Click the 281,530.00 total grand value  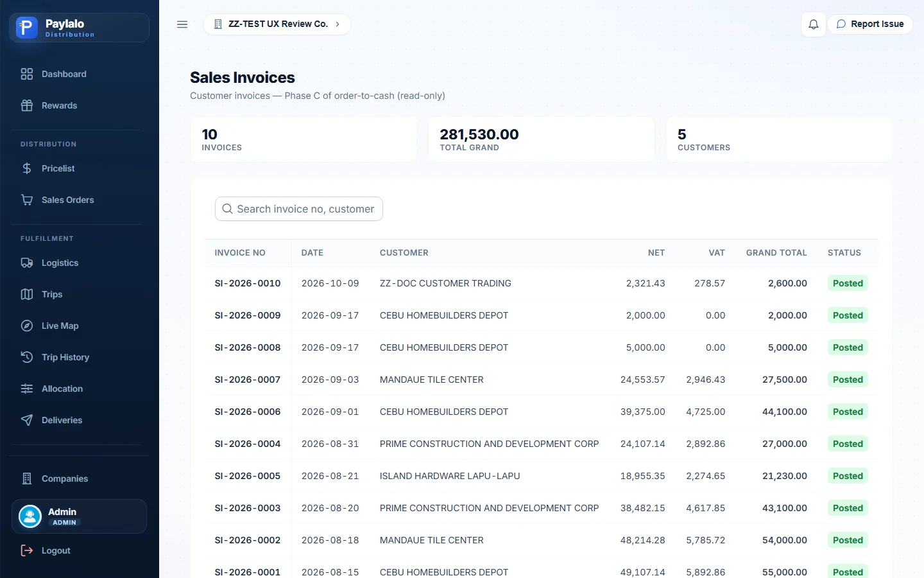[x=479, y=134]
